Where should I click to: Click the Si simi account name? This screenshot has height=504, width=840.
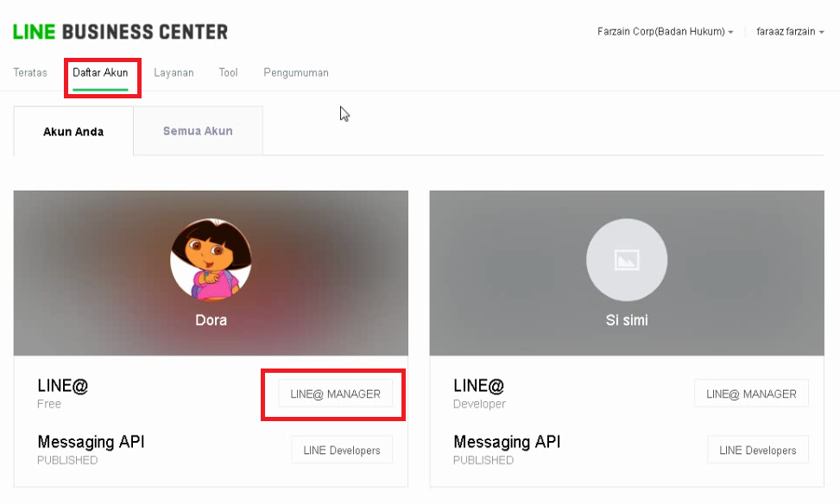click(x=627, y=320)
